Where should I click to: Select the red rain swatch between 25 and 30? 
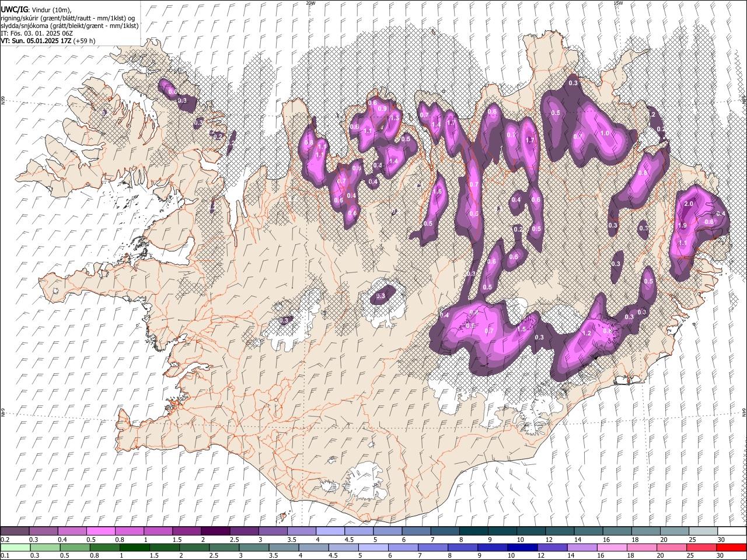[x=701, y=547]
